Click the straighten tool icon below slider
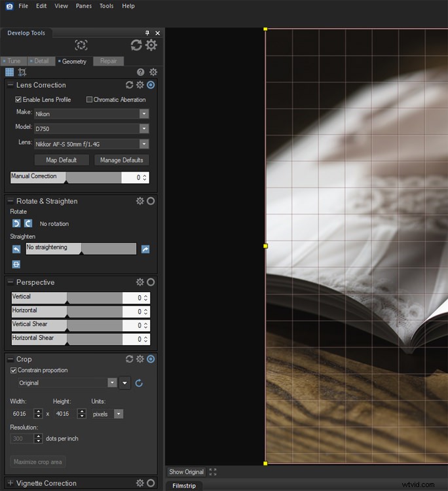The image size is (448, 491). click(x=16, y=264)
